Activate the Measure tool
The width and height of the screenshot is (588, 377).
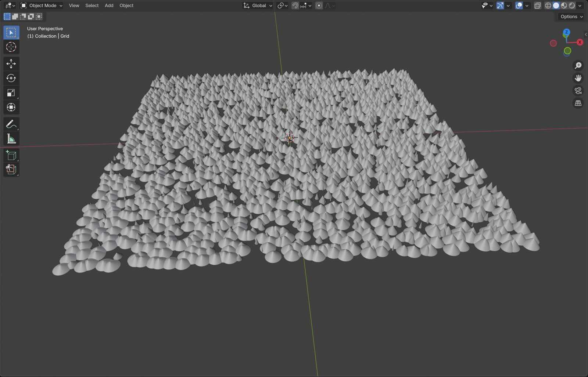click(x=11, y=139)
